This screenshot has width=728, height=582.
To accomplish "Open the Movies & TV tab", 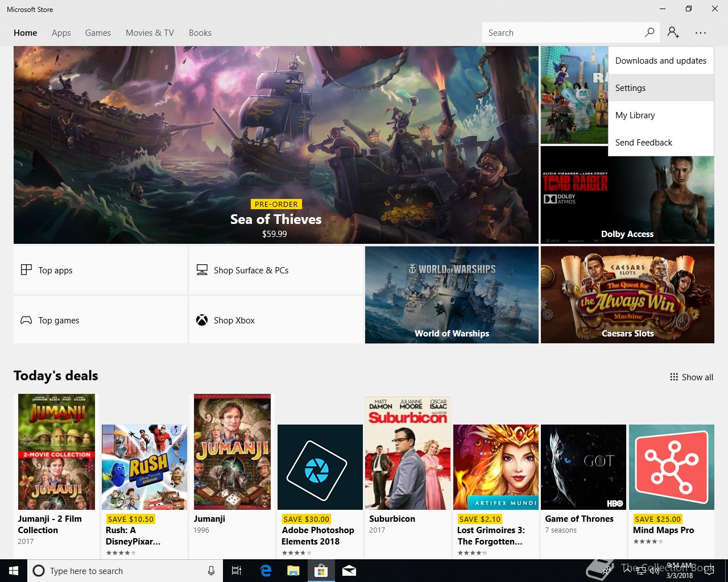I will [x=150, y=33].
